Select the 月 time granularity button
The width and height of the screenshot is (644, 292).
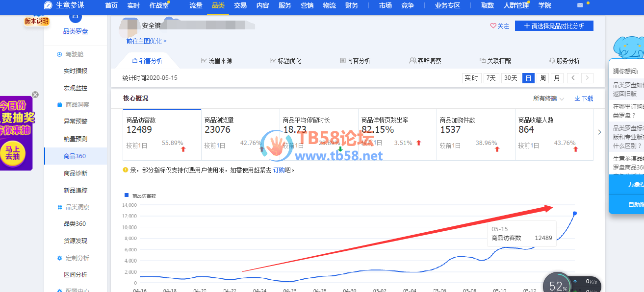[557, 78]
